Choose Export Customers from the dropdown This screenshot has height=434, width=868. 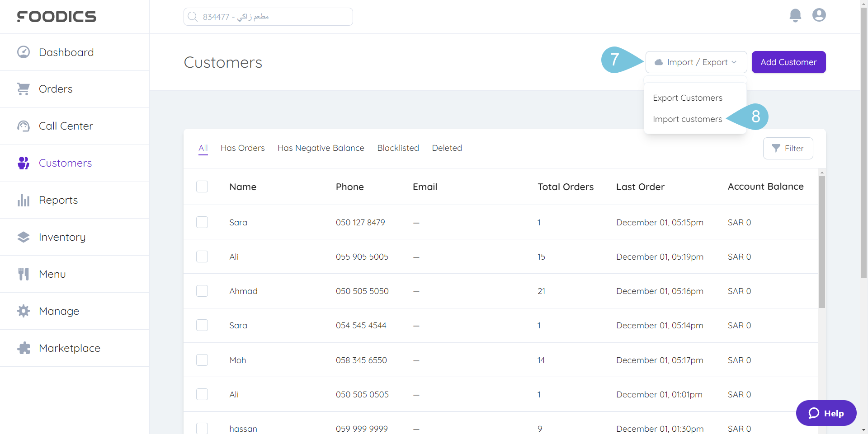tap(687, 98)
